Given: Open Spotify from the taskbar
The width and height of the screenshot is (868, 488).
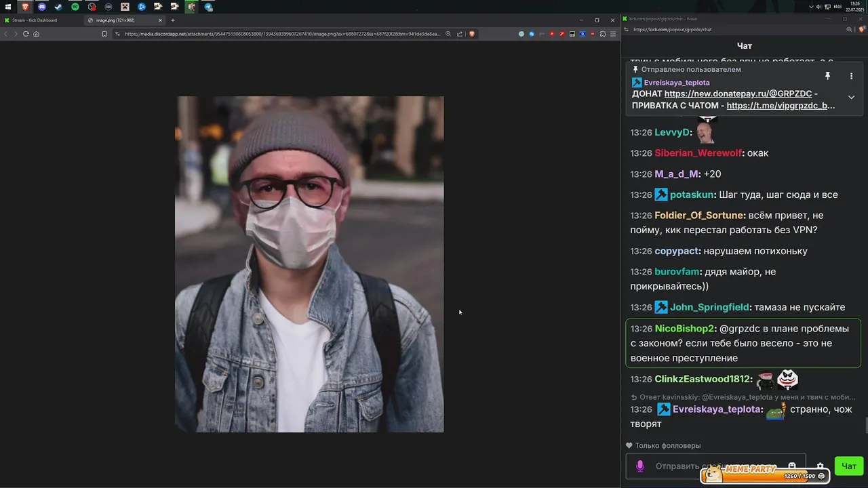Looking at the screenshot, I should tap(75, 7).
